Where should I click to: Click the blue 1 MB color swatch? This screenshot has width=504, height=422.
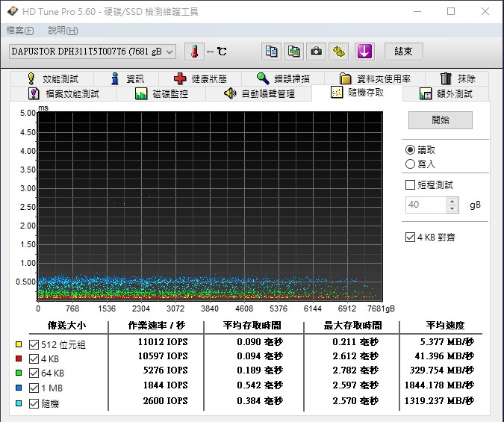[x=19, y=388]
